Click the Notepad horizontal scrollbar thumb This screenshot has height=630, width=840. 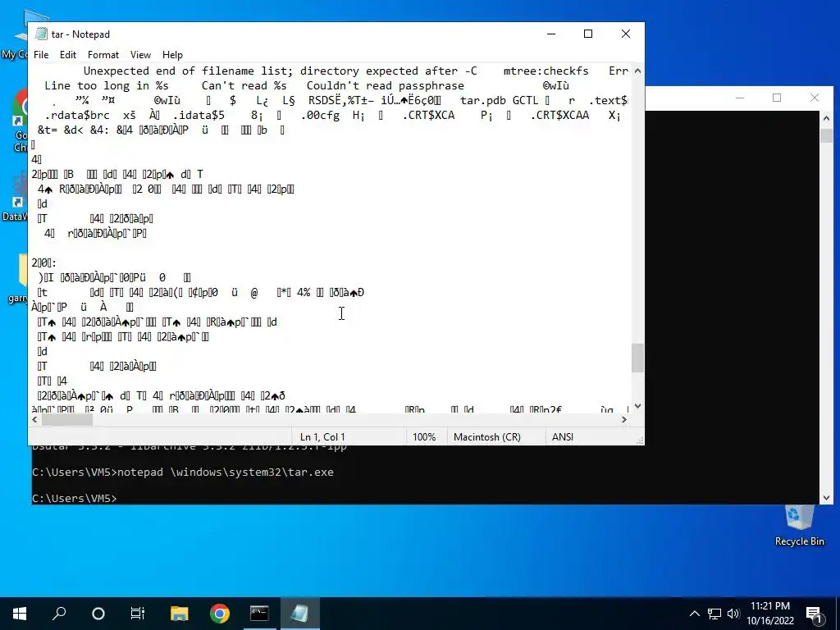pyautogui.click(x=67, y=420)
